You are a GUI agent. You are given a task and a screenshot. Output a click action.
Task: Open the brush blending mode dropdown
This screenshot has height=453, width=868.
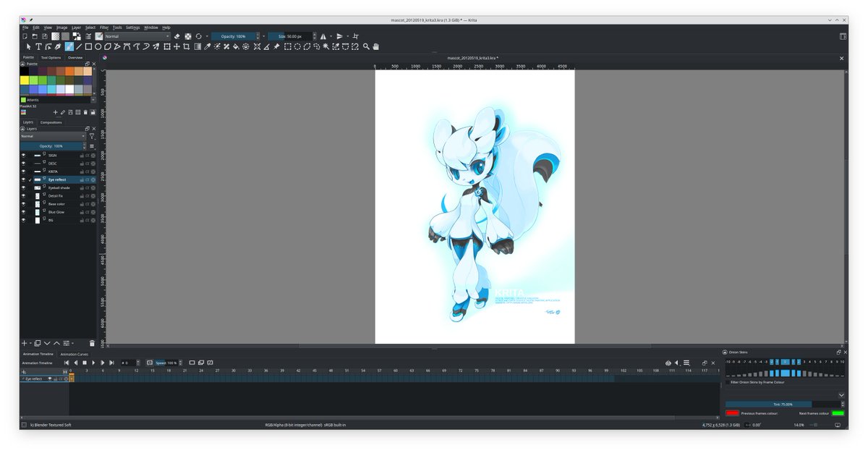137,35
